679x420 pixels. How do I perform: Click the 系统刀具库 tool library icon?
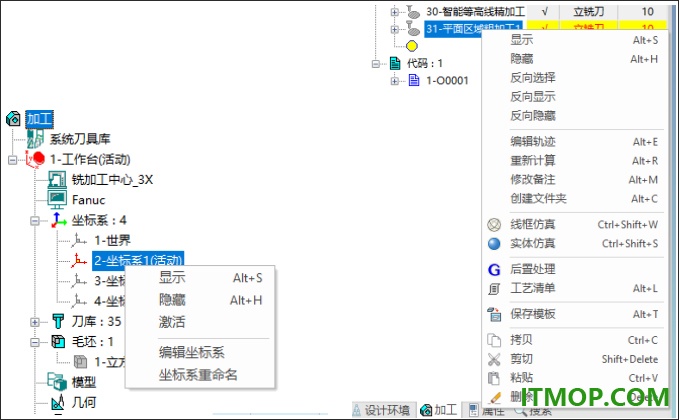pyautogui.click(x=36, y=139)
